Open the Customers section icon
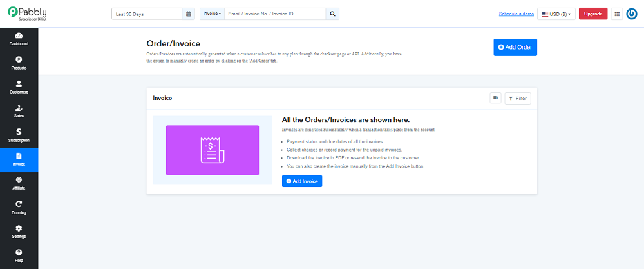Viewport: 644px width, 269px height. (19, 84)
